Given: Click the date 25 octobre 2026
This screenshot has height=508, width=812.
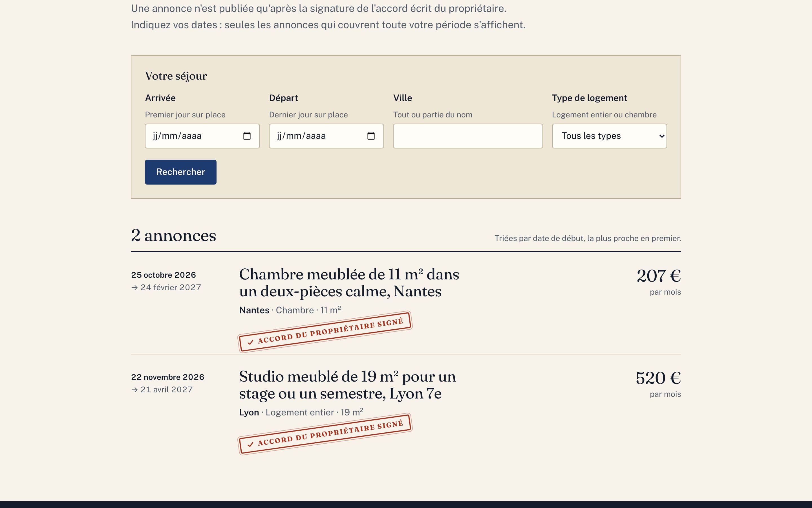Looking at the screenshot, I should (x=164, y=275).
